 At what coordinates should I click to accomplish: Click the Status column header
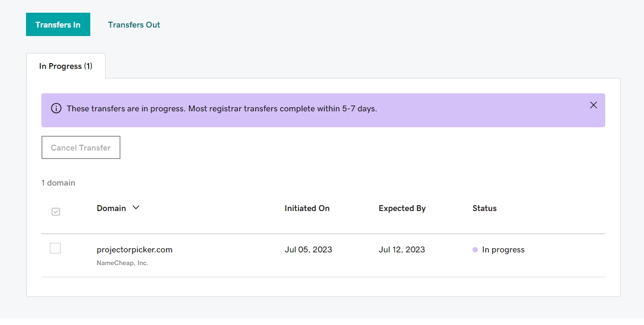(484, 208)
